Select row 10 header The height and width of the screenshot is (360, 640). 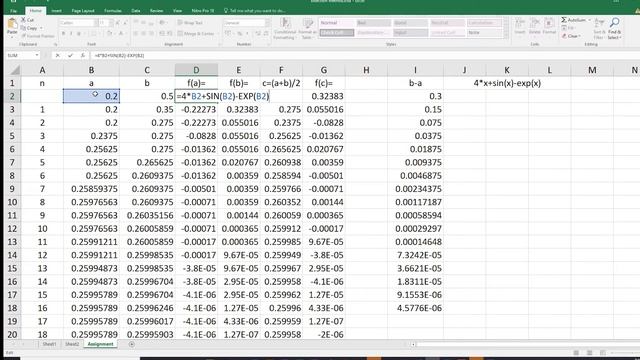point(12,202)
